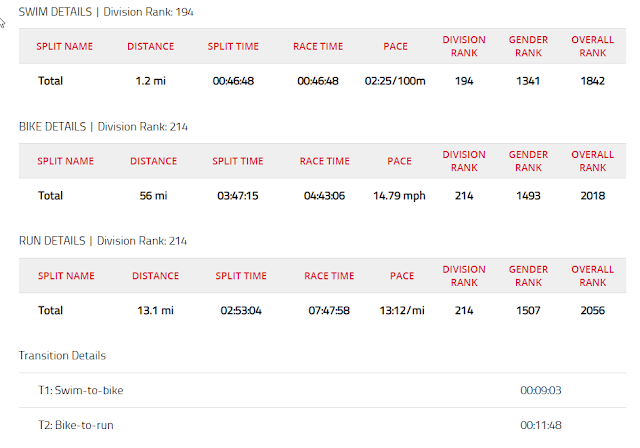Click run overall rank 2056

pos(593,310)
